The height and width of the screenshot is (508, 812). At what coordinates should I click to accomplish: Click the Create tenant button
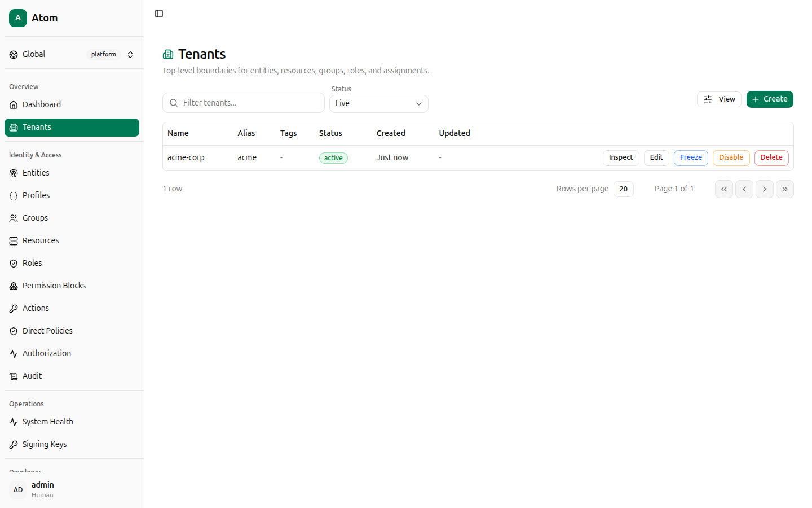pos(770,99)
